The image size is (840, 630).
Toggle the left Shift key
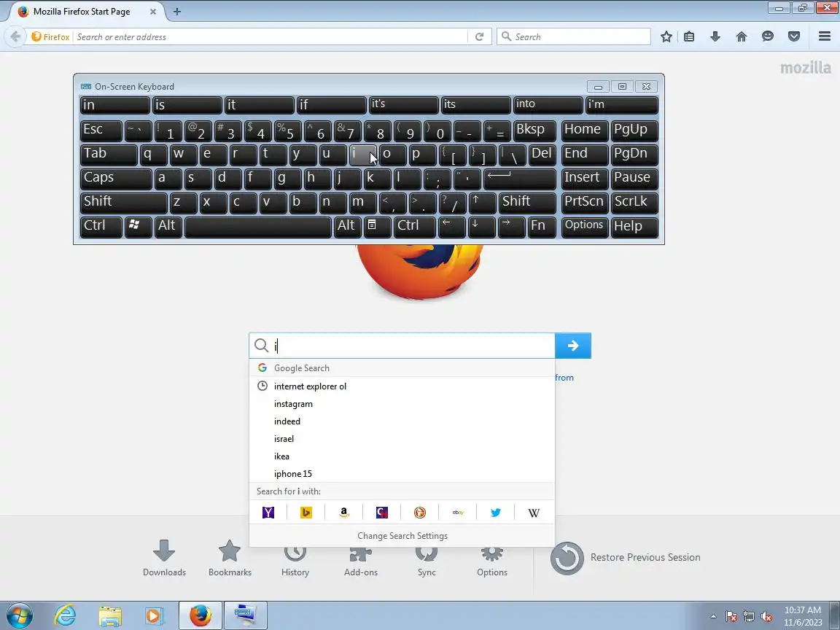pyautogui.click(x=124, y=203)
